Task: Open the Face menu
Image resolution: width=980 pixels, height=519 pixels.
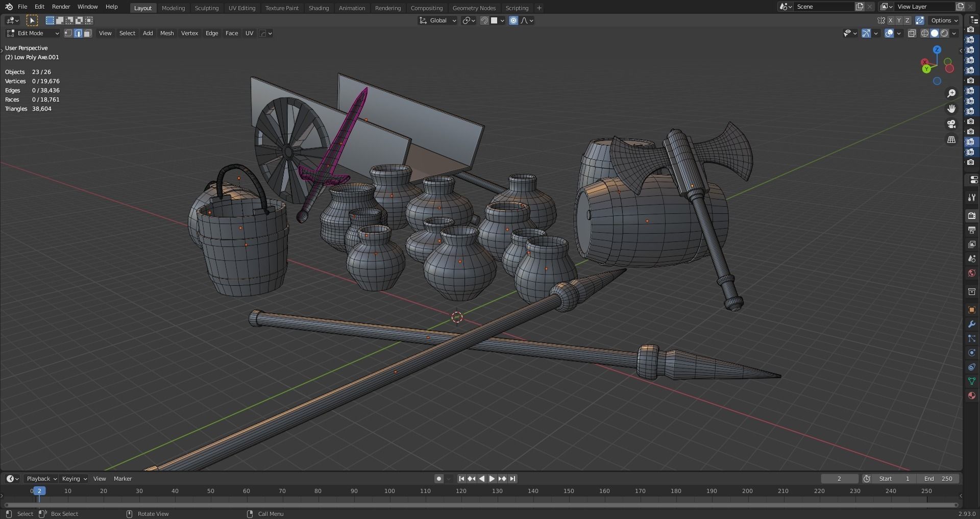Action: click(x=232, y=33)
